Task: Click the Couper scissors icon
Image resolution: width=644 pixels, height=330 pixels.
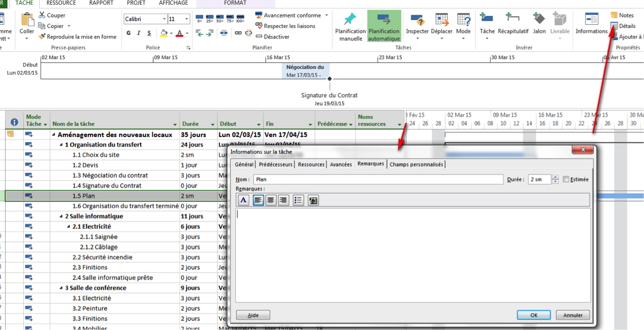Action: (42, 15)
